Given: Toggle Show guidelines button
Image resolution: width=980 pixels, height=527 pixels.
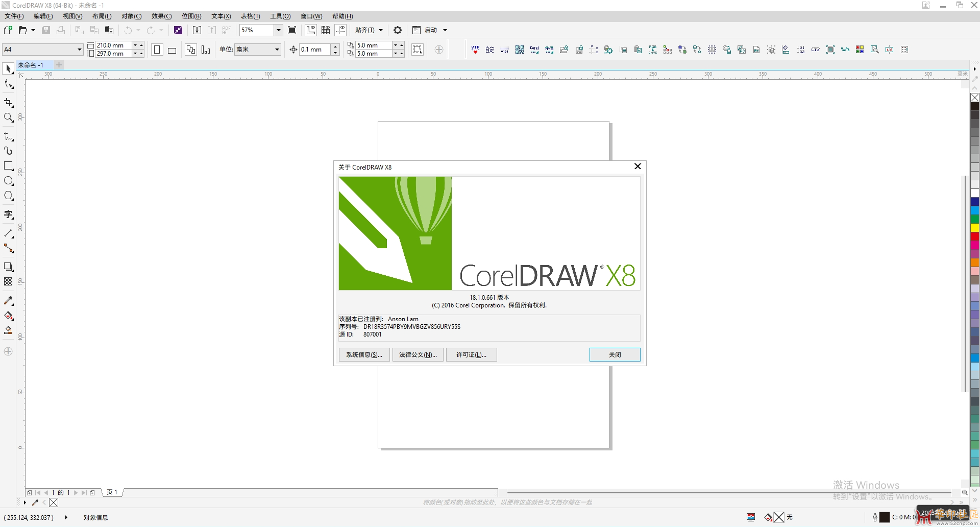Looking at the screenshot, I should click(340, 30).
